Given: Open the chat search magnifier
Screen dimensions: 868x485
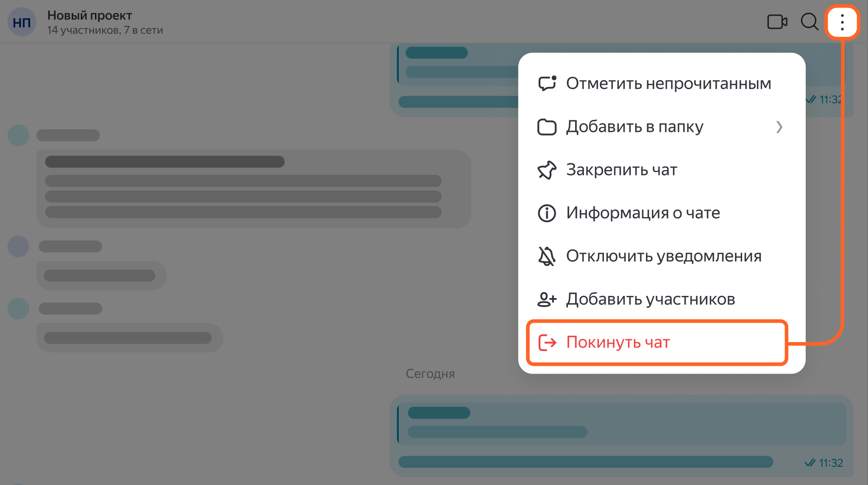Looking at the screenshot, I should (809, 22).
